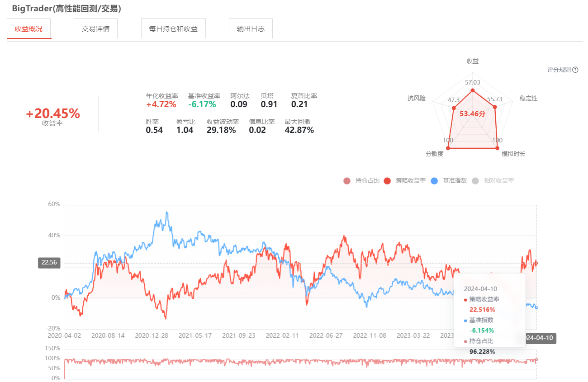The width and height of the screenshot is (588, 382).
Task: Click the 2024-04-10 date marker on x-axis
Action: pos(541,338)
